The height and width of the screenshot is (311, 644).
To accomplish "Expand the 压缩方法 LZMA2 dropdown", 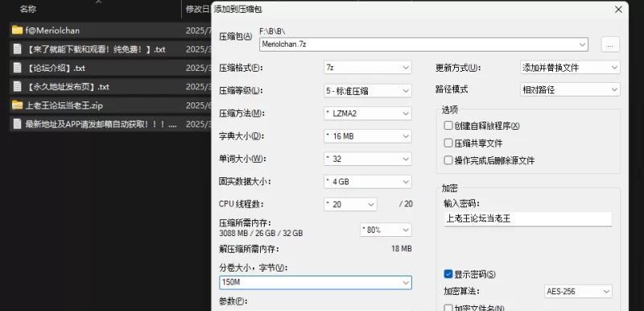I will [x=368, y=113].
